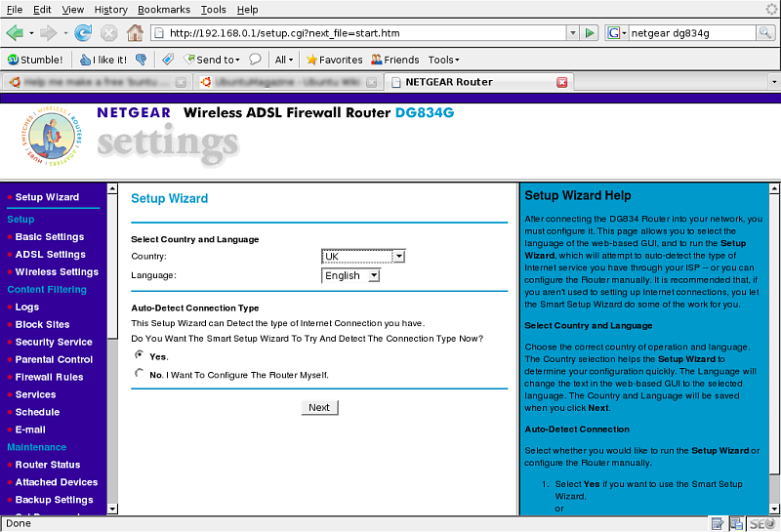Viewport: 781px width, 532px height.
Task: Open the Edit menu
Action: click(x=42, y=10)
